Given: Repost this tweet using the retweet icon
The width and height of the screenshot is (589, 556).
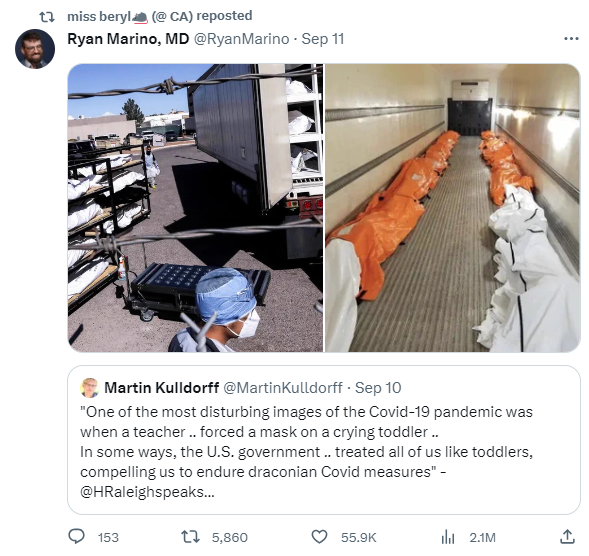Looking at the screenshot, I should click(190, 537).
